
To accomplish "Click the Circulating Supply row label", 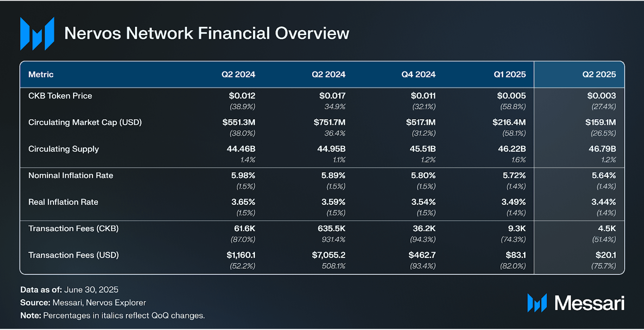I will point(63,149).
